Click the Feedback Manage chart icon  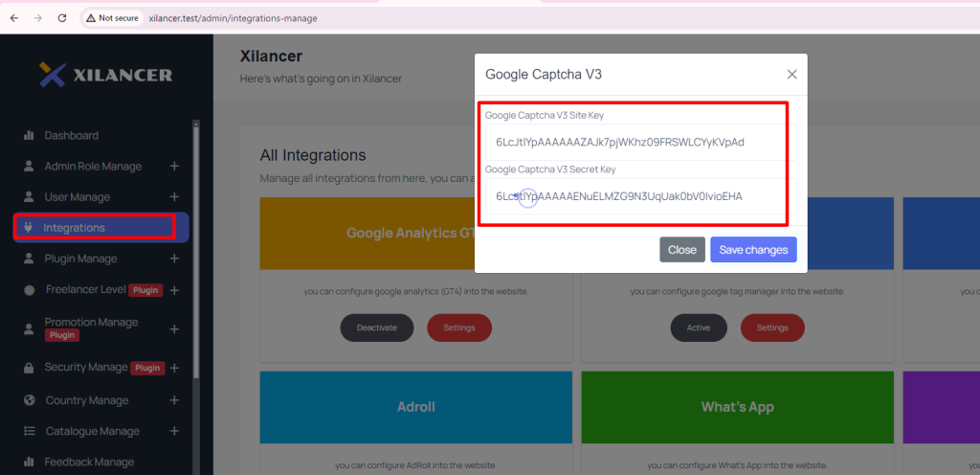28,462
